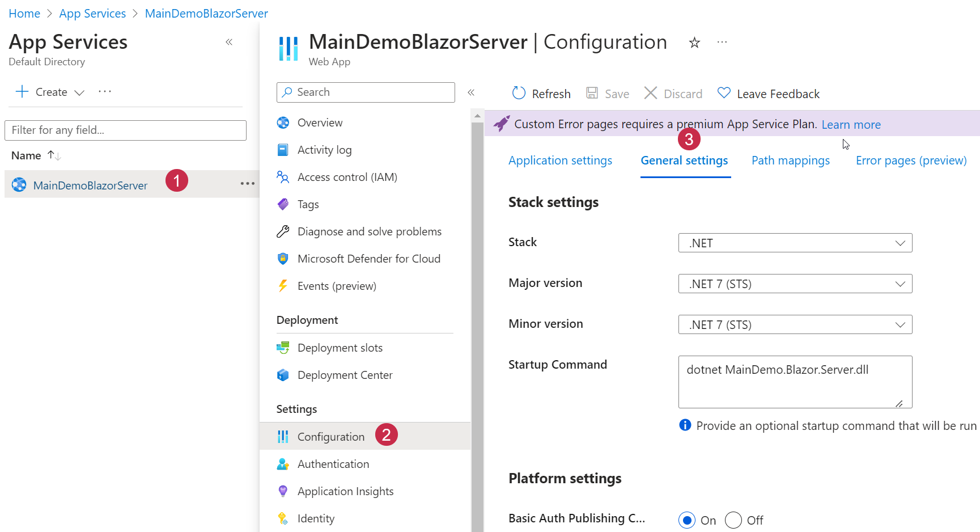
Task: Open the Minor version dropdown
Action: tap(795, 324)
